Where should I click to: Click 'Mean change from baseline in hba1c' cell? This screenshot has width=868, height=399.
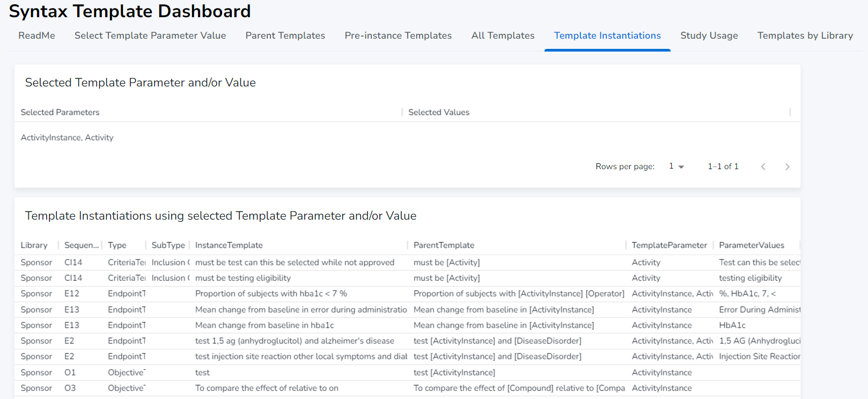(x=264, y=325)
